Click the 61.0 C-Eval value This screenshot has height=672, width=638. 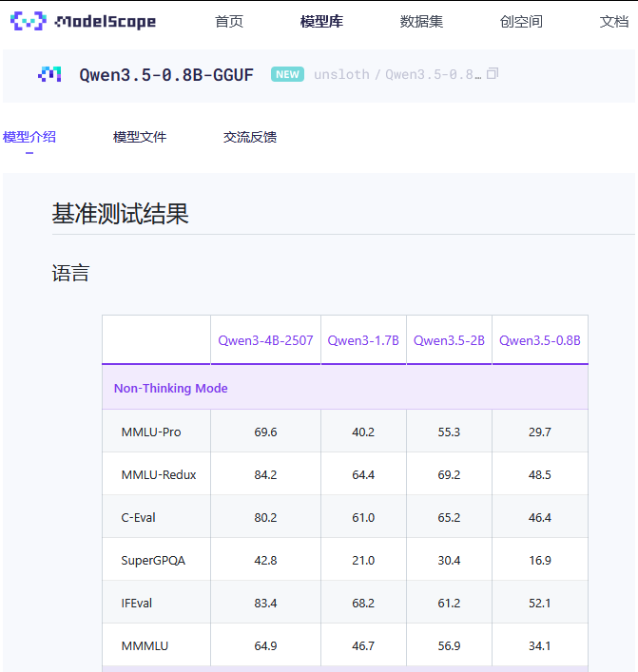[x=363, y=518]
